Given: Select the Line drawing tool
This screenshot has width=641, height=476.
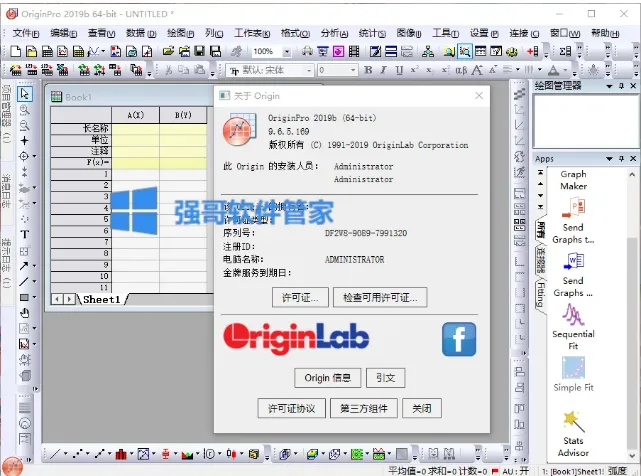Looking at the screenshot, I should 24,281.
